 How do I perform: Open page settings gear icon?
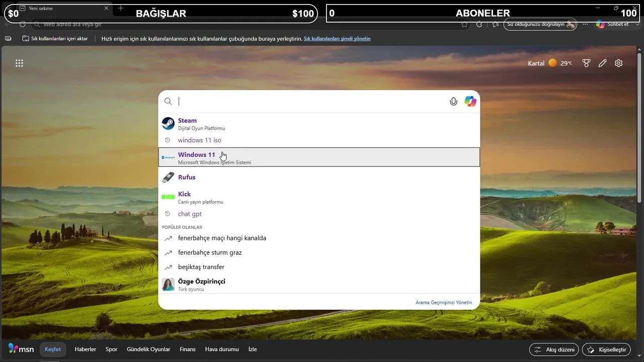click(619, 63)
